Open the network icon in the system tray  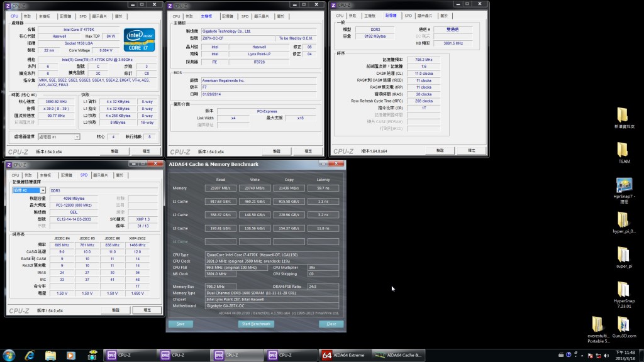[x=599, y=356]
